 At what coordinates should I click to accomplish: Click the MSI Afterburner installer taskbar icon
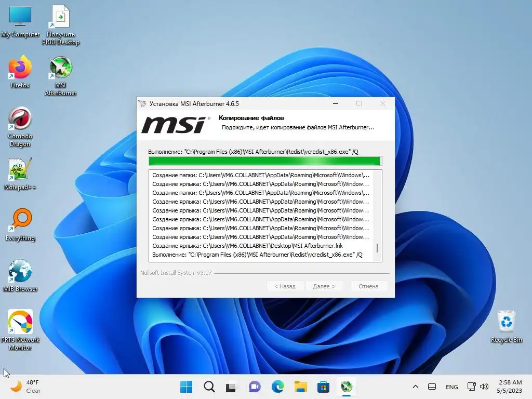click(x=347, y=387)
